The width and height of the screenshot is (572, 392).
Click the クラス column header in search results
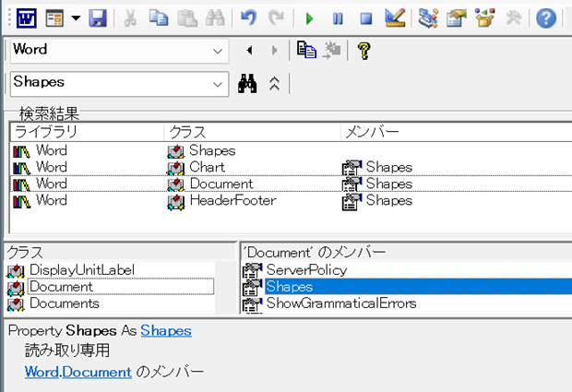tap(252, 132)
